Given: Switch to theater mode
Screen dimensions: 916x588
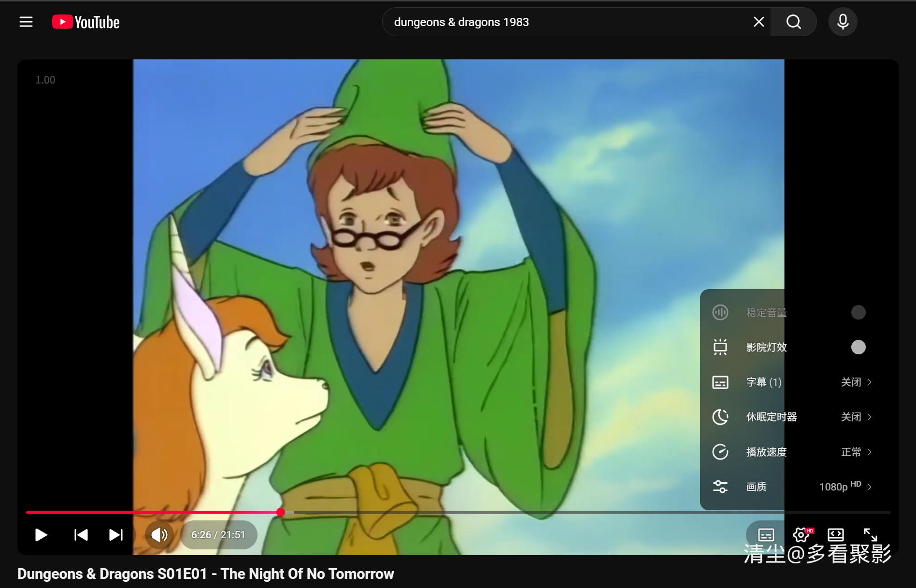Looking at the screenshot, I should coord(835,535).
